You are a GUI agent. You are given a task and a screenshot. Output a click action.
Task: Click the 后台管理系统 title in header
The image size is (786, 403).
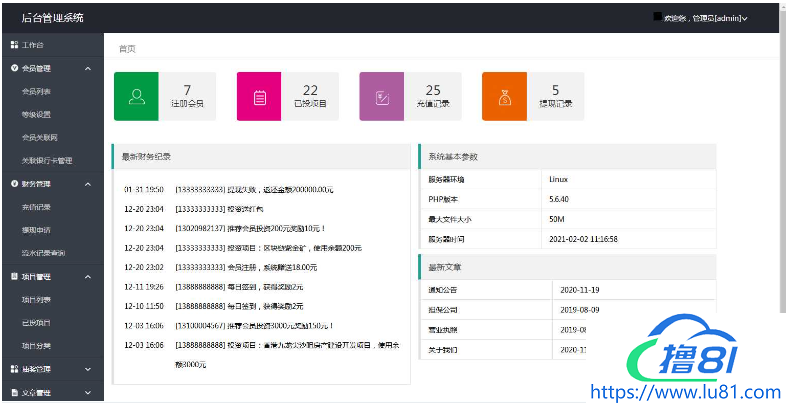click(x=53, y=17)
